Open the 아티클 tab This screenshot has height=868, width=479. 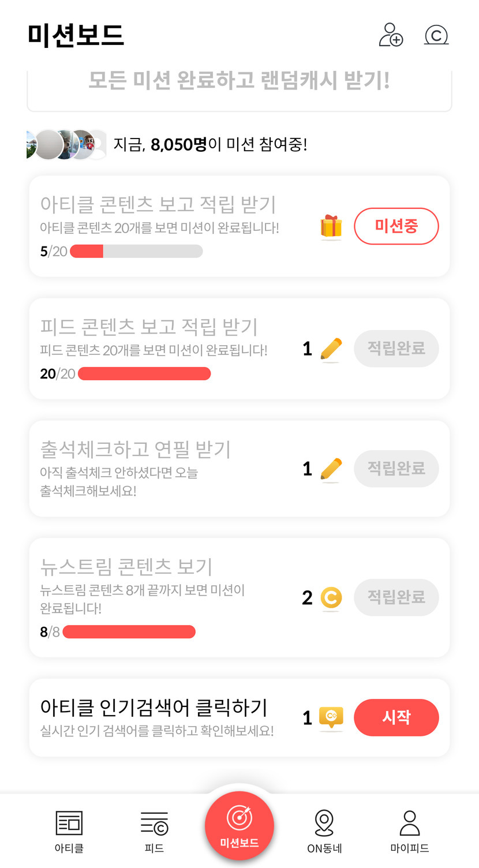point(69,831)
